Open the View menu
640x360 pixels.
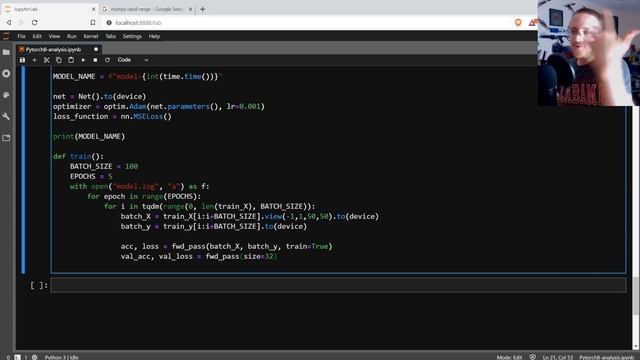click(54, 36)
